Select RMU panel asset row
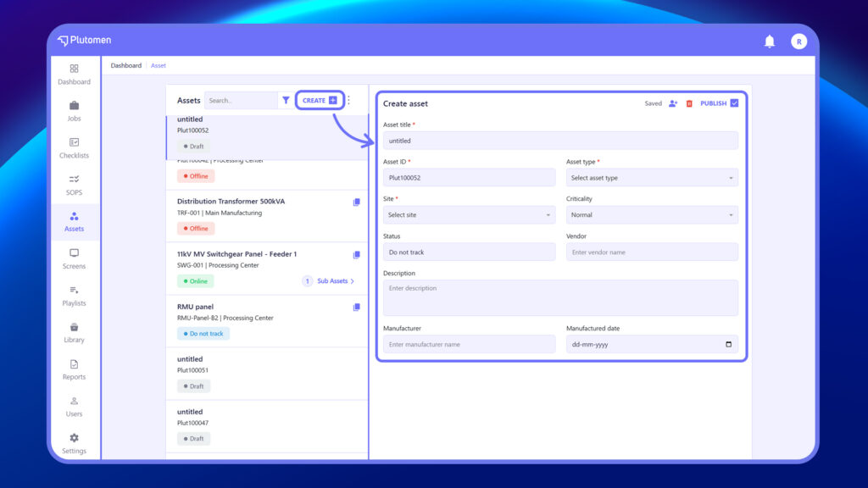Image resolution: width=868 pixels, height=488 pixels. pyautogui.click(x=267, y=321)
